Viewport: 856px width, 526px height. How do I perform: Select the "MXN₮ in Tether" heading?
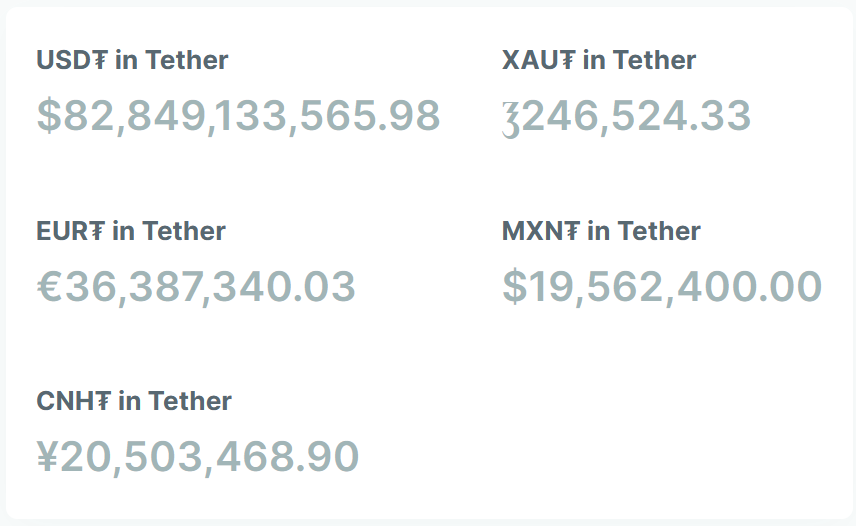(601, 232)
